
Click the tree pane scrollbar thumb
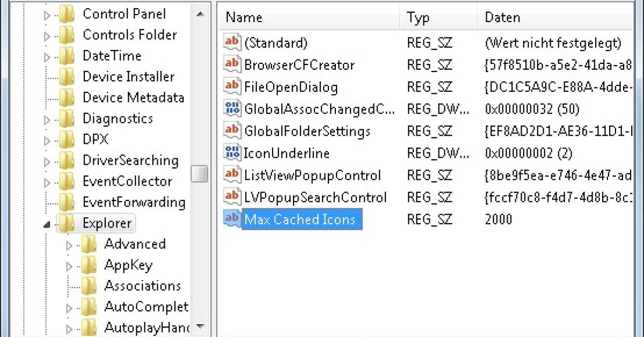tap(200, 173)
